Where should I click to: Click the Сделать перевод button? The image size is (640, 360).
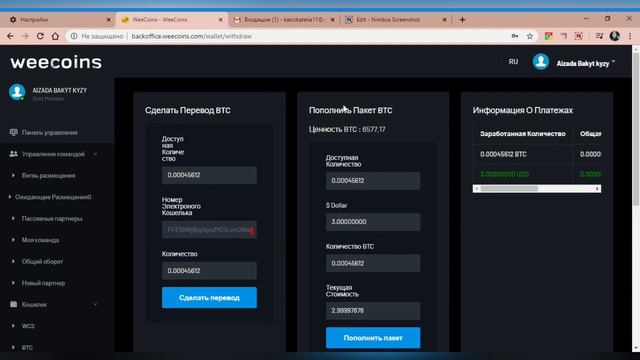(209, 298)
